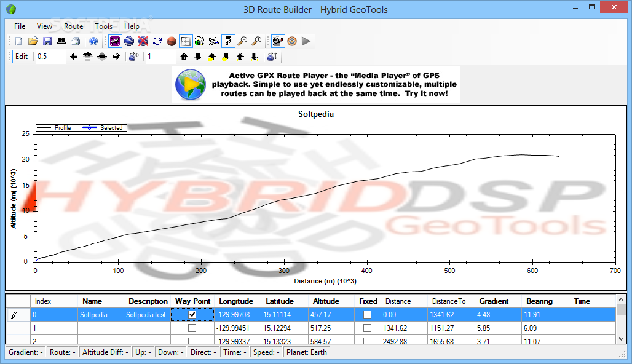The width and height of the screenshot is (632, 364).
Task: Open help via blue question mark icon
Action: tap(93, 41)
